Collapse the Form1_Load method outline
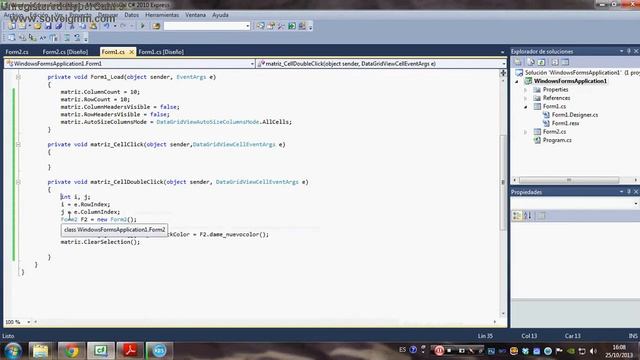The height and width of the screenshot is (360, 640). tap(18, 77)
